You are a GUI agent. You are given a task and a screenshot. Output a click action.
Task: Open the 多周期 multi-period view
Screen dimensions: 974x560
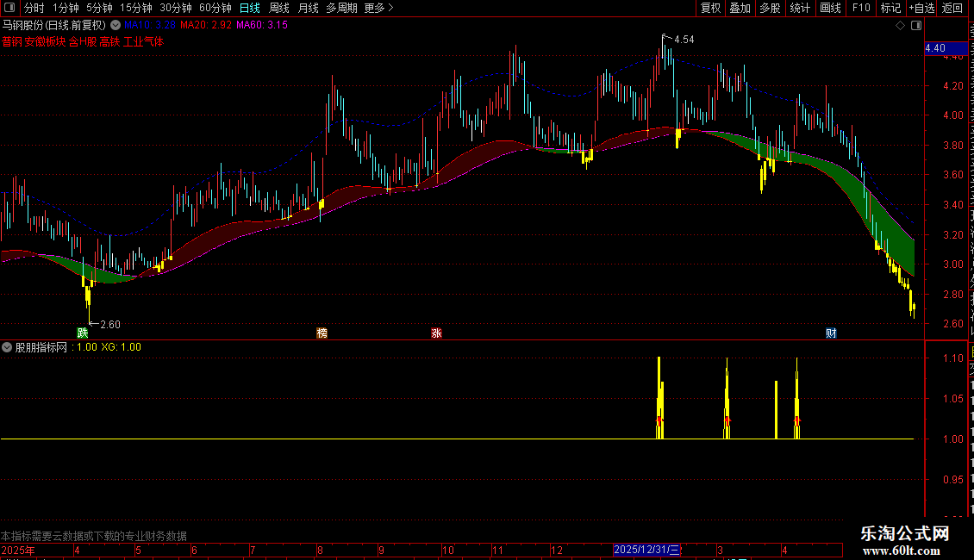[341, 8]
